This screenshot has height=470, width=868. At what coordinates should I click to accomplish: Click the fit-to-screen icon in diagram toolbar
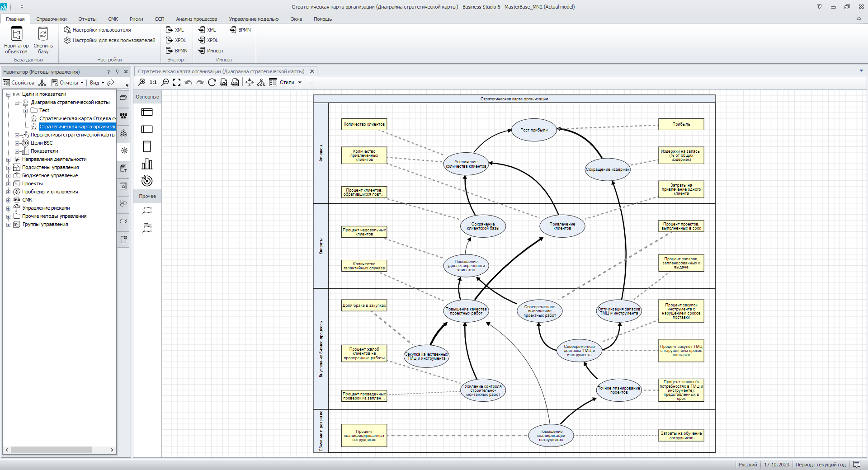177,82
